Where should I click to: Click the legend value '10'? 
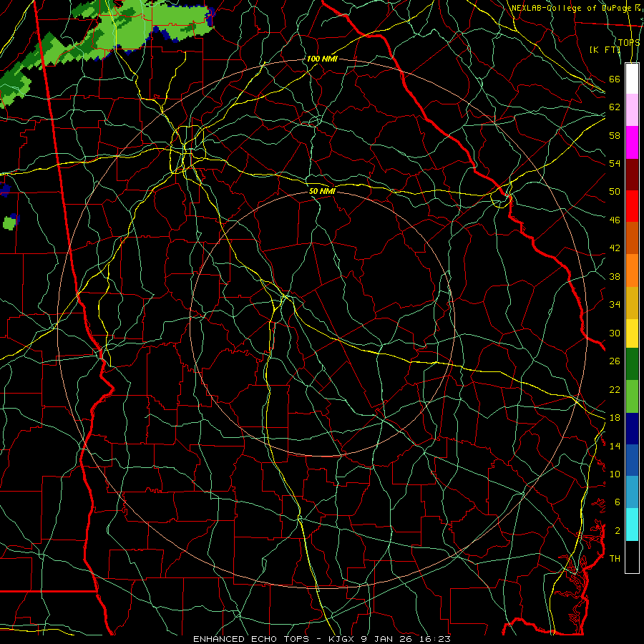pyautogui.click(x=615, y=474)
